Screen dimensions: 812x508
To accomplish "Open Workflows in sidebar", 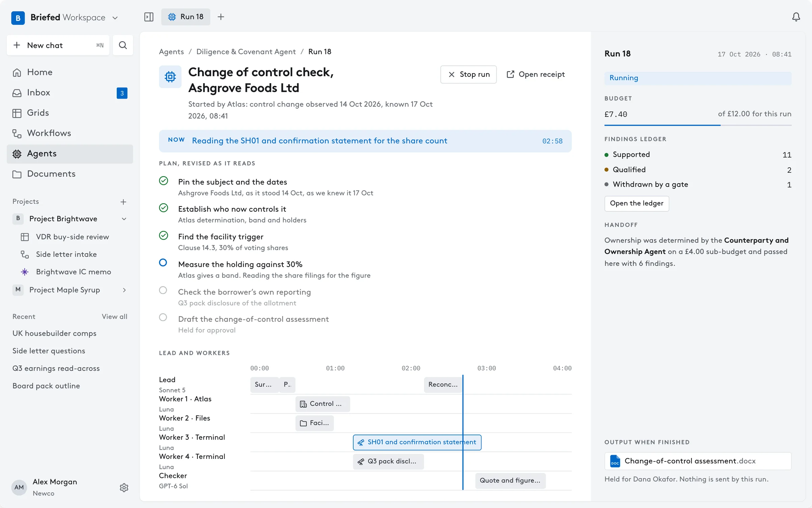I will tap(70, 133).
